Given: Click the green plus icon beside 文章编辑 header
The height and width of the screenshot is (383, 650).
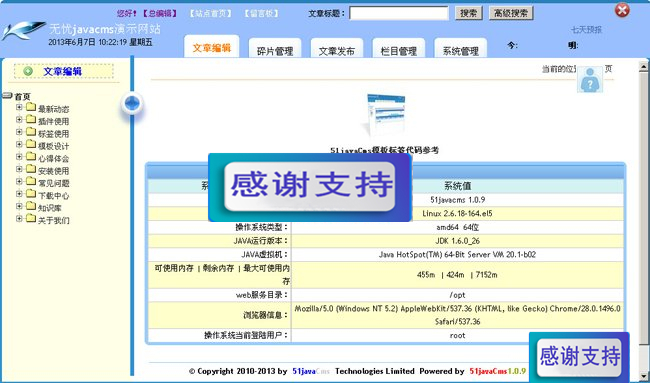Looking at the screenshot, I should pos(28,71).
